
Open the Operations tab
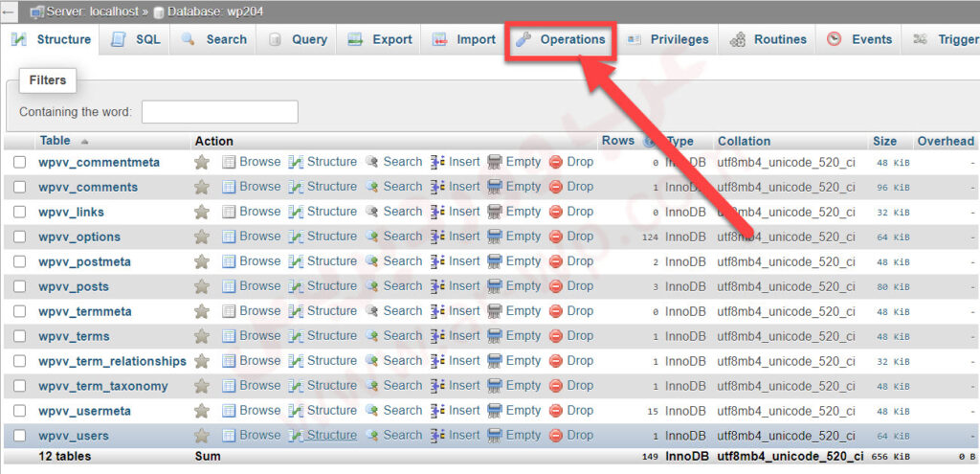click(561, 39)
